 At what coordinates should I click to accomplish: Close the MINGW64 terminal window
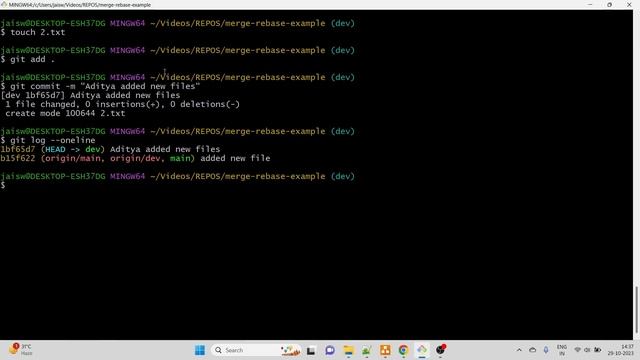pos(629,4)
